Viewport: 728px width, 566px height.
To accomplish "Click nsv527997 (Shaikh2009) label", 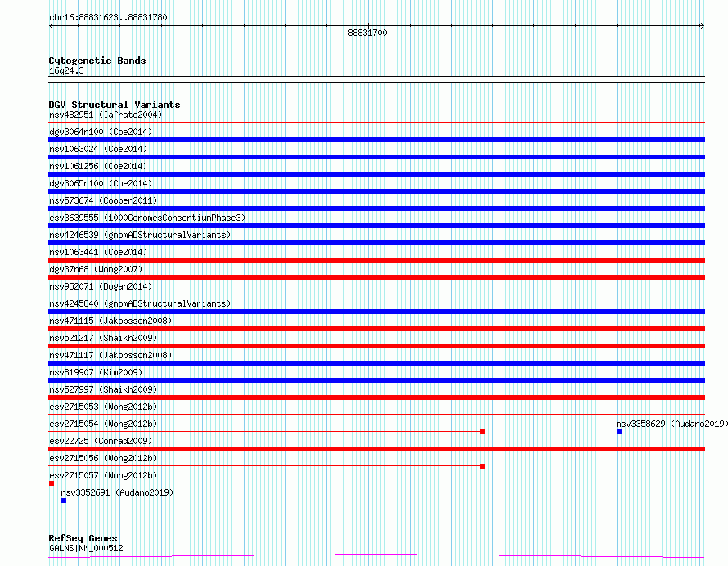I will pyautogui.click(x=103, y=389).
